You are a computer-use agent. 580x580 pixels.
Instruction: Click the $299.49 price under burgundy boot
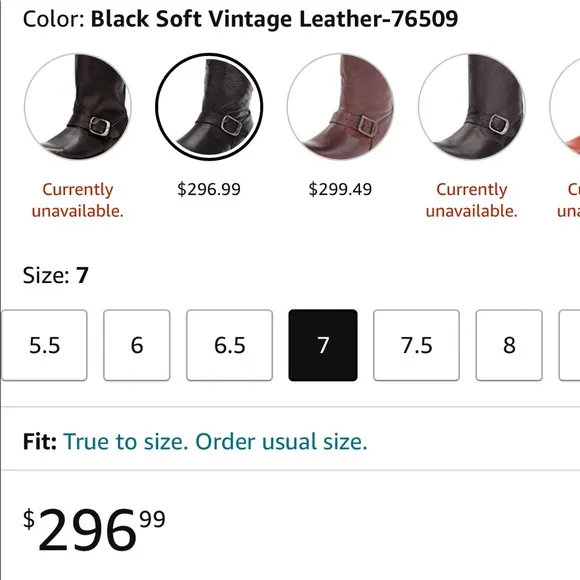click(340, 189)
